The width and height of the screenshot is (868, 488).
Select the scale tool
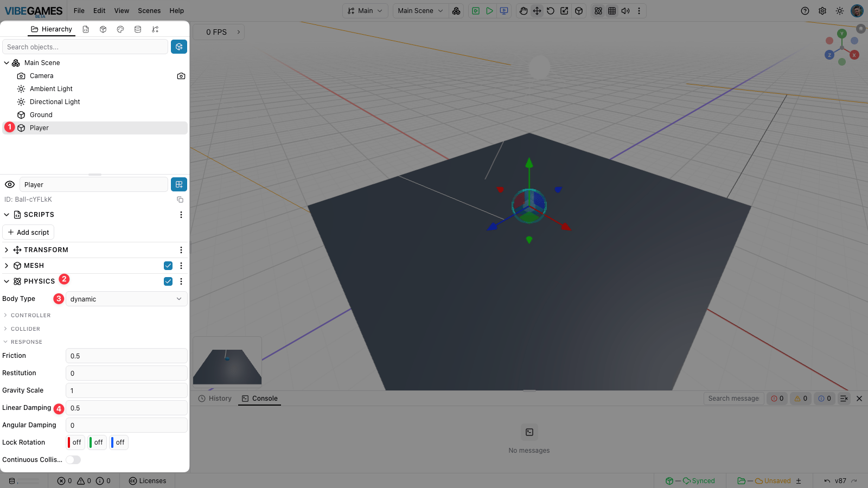coord(565,11)
